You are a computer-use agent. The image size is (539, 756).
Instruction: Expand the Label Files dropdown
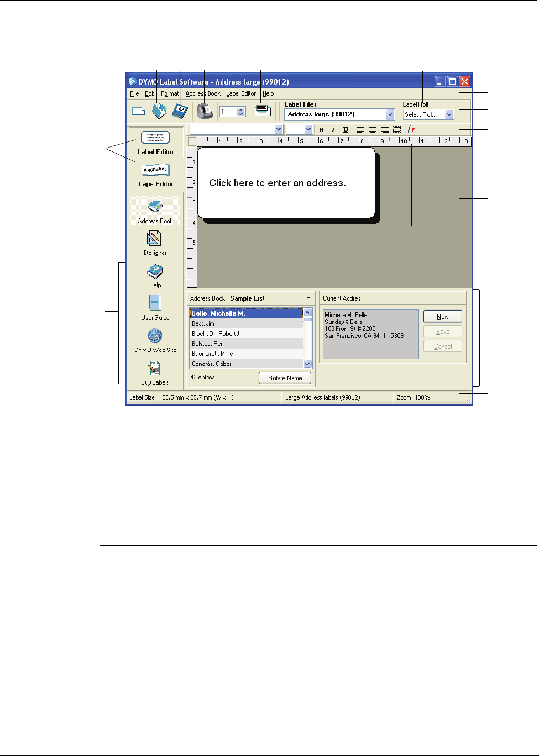click(x=390, y=114)
